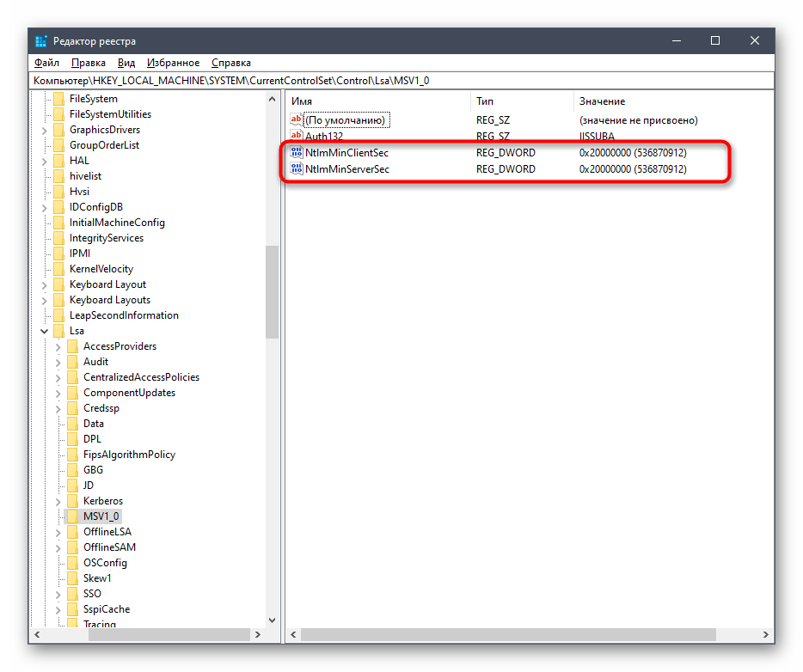Sort values by Имя column header
The width and height of the screenshot is (803, 672).
[x=377, y=101]
